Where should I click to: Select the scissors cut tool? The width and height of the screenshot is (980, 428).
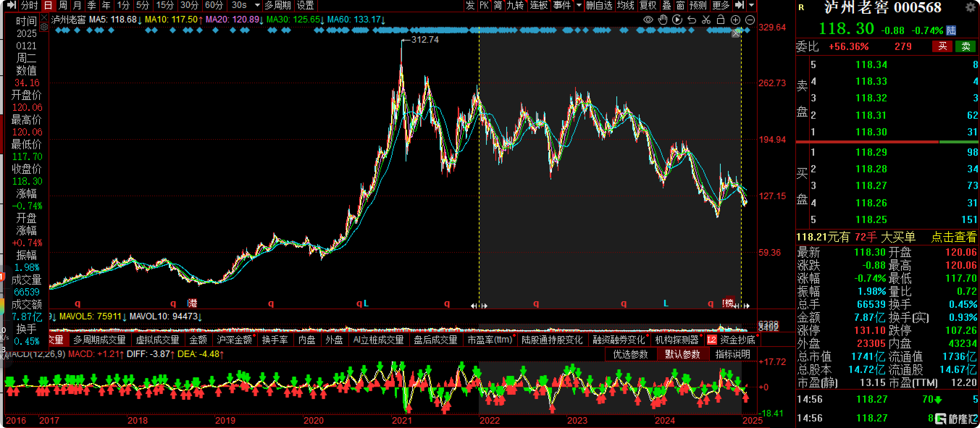coord(706,20)
